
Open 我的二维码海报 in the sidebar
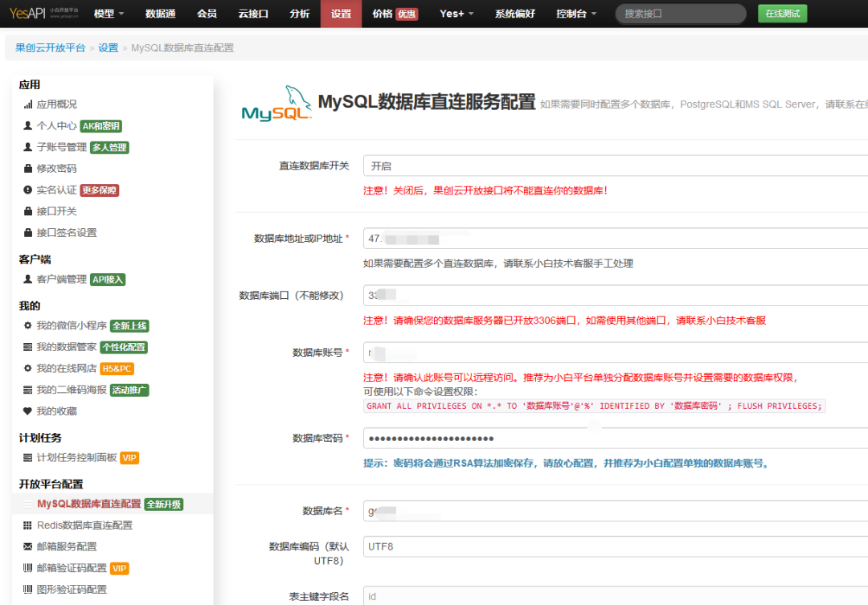click(x=72, y=390)
